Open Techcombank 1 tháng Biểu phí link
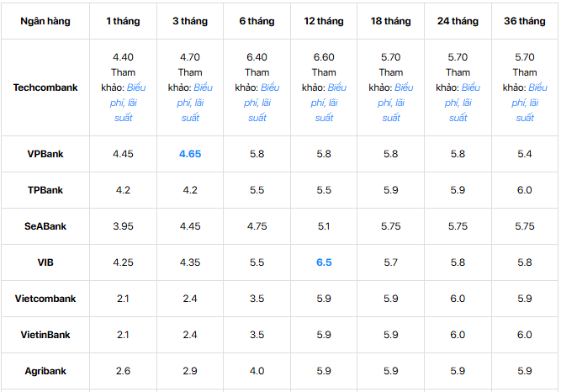This screenshot has width=561, height=392. [x=124, y=103]
